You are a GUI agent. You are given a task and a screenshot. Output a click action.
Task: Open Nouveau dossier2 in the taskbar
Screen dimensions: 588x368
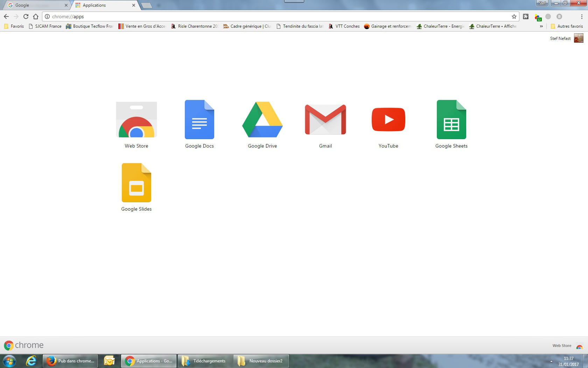261,361
